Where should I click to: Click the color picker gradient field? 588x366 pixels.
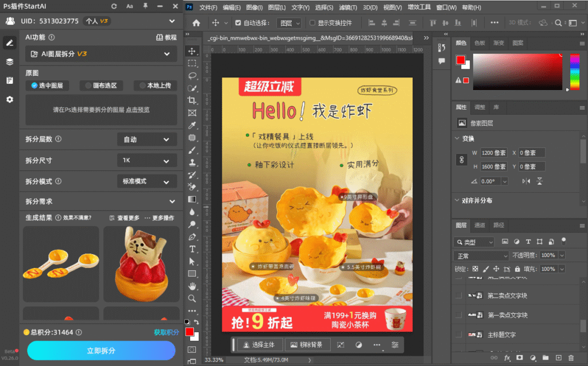[517, 72]
